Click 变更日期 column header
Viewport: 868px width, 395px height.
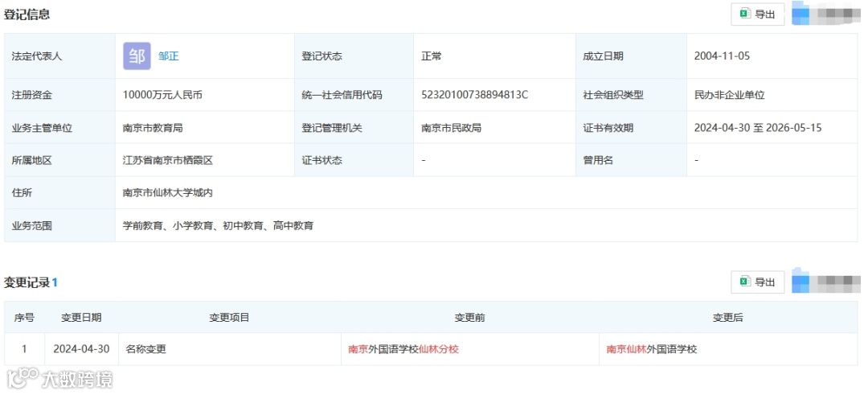click(81, 318)
